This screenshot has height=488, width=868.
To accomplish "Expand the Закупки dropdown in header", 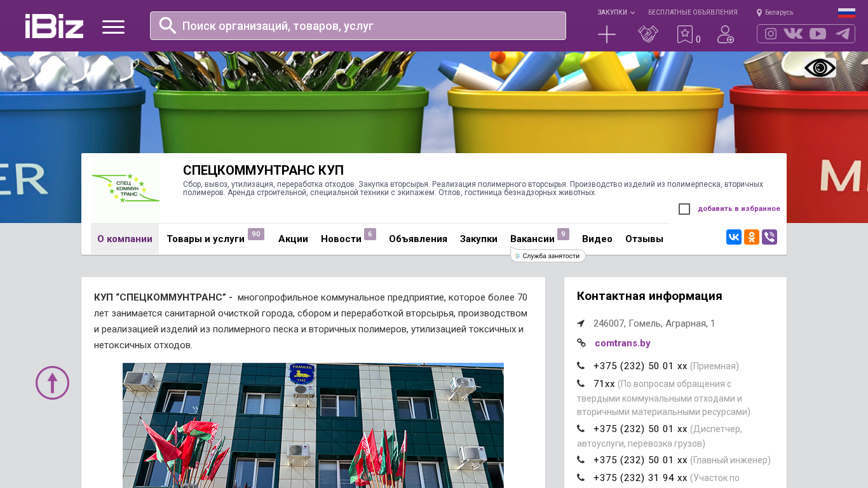I will (616, 13).
